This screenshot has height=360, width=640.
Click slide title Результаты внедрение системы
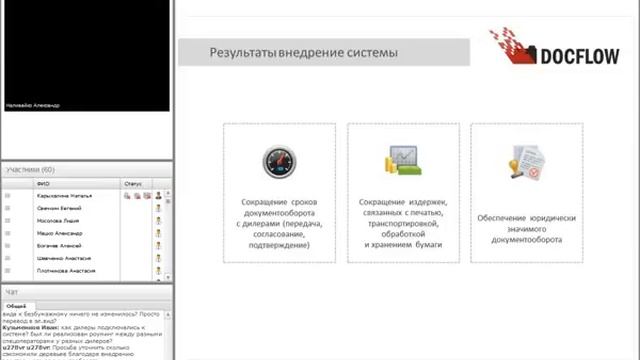point(304,53)
